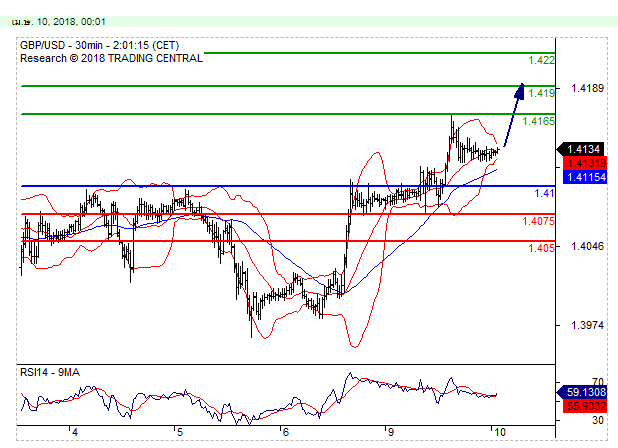The height and width of the screenshot is (448, 618).
Task: Click the red 1.41319 price tag
Action: (584, 163)
